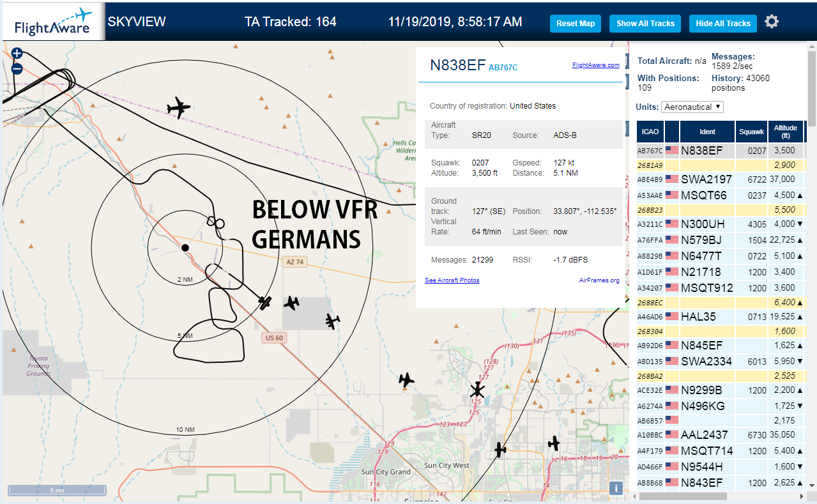817x504 pixels.
Task: Select aircraft icon at end of black track
Action: click(265, 302)
